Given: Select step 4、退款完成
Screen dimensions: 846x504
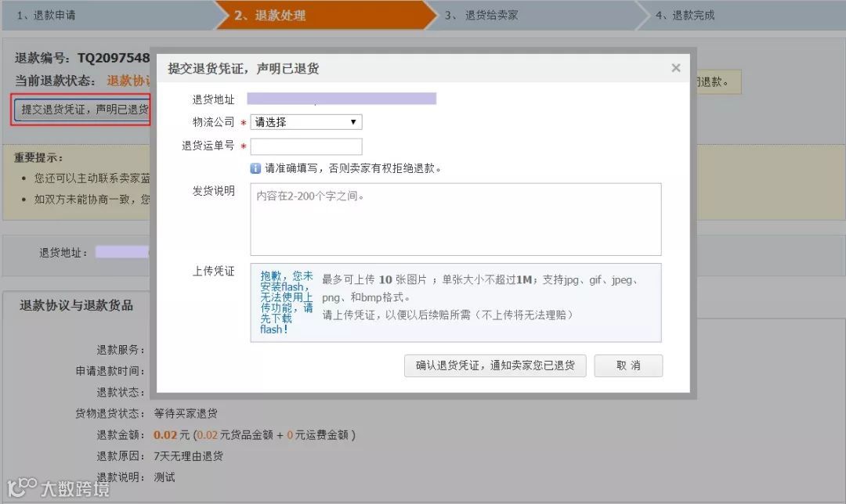Looking at the screenshot, I should point(685,15).
